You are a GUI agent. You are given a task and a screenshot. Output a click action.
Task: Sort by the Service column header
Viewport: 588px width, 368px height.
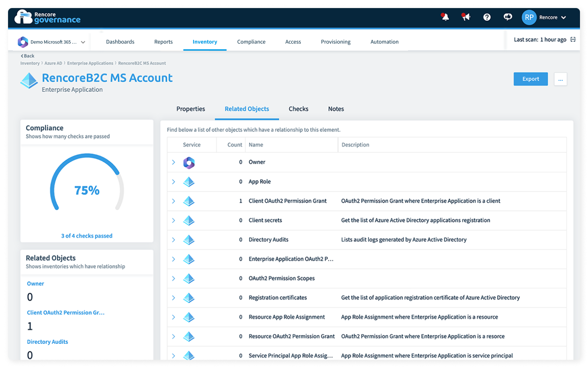click(192, 145)
